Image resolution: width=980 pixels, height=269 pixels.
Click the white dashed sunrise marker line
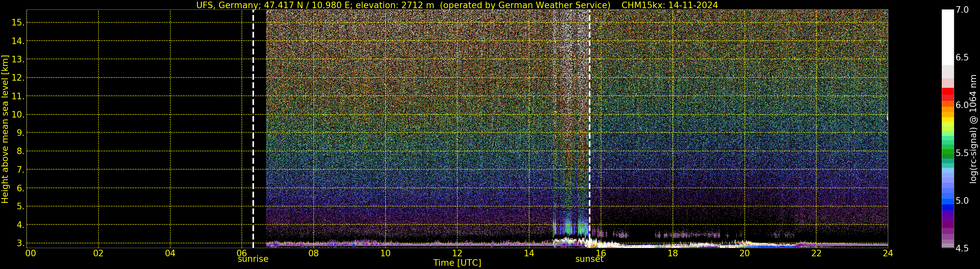(253, 129)
